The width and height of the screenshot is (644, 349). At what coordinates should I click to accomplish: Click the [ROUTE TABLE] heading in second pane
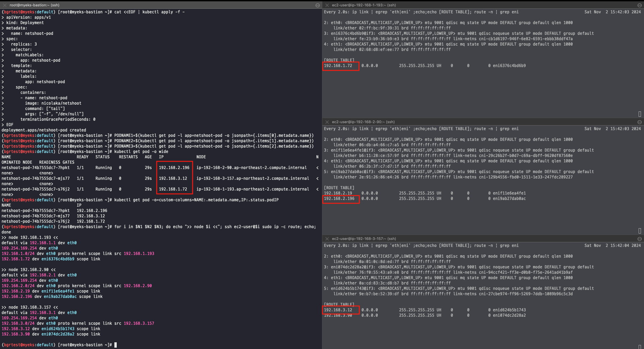click(x=339, y=188)
